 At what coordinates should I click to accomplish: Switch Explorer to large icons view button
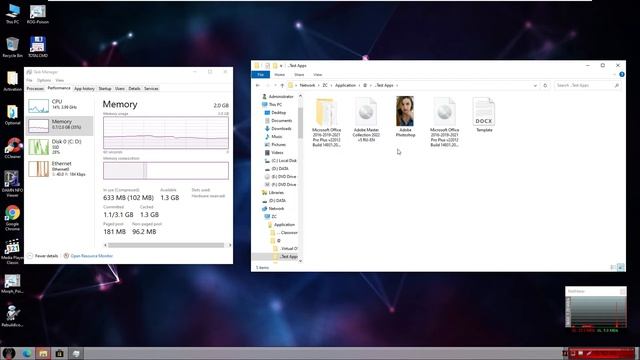coord(620,267)
